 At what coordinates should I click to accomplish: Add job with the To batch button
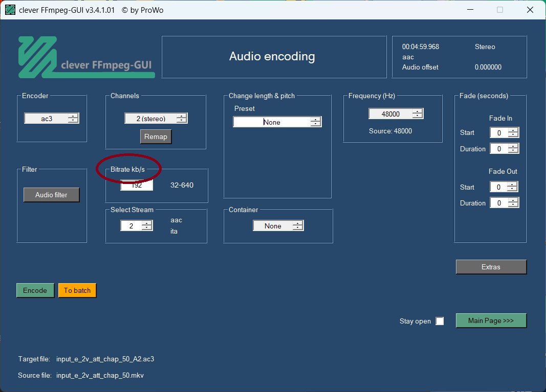(77, 290)
